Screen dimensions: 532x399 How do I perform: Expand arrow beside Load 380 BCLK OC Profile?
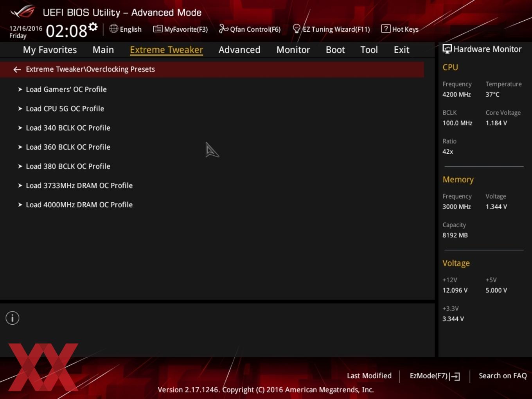[20, 166]
